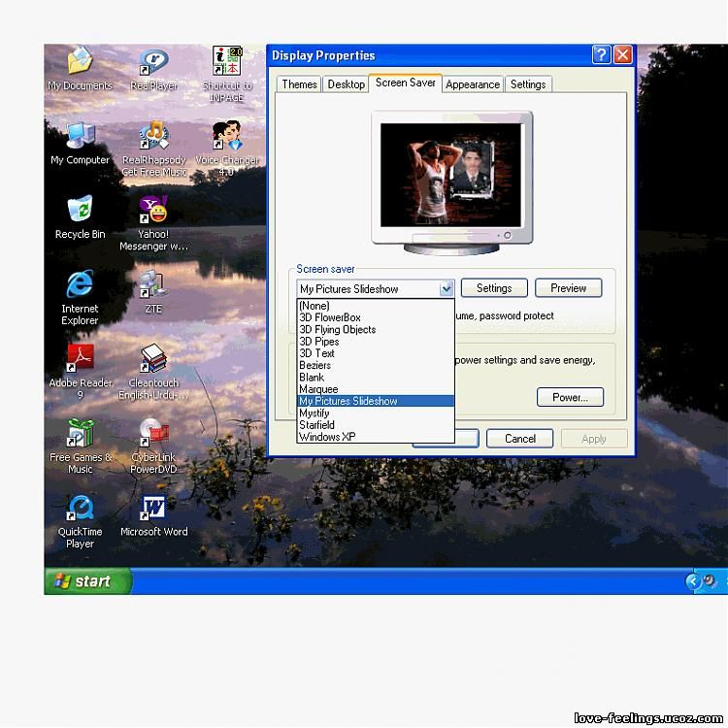The width and height of the screenshot is (728, 728).
Task: Switch to the Themes tab
Action: (299, 84)
